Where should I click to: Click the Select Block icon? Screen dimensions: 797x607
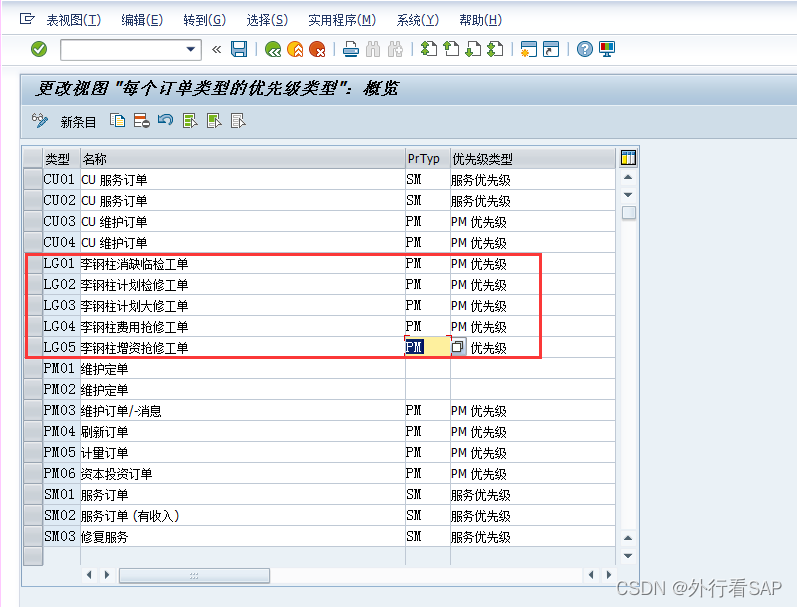pyautogui.click(x=214, y=121)
